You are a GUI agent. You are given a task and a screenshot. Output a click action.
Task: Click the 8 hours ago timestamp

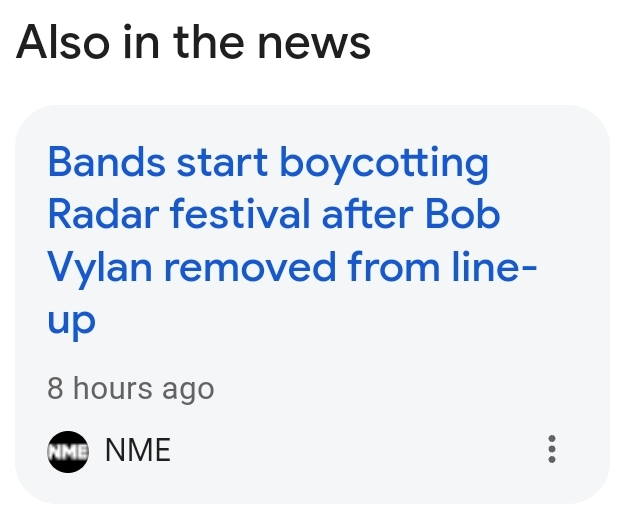(x=131, y=388)
